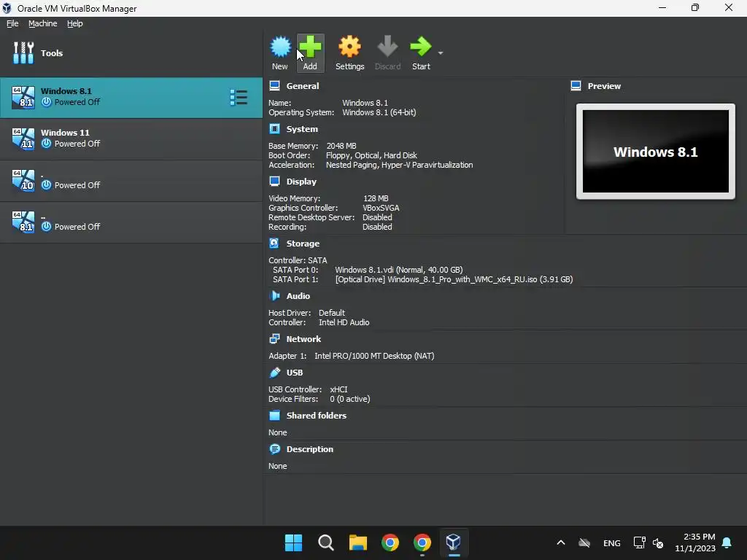Open Audio settings via its header
747x560 pixels.
coord(298,296)
